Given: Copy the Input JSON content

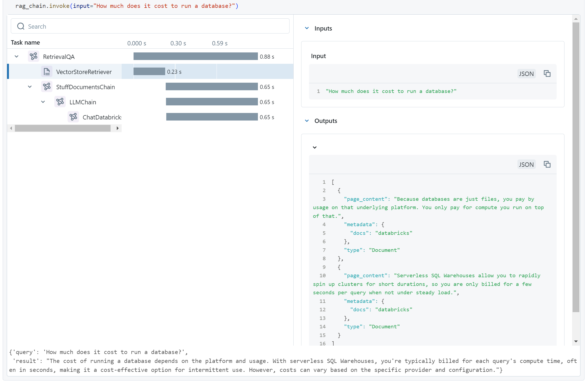Looking at the screenshot, I should coord(547,74).
